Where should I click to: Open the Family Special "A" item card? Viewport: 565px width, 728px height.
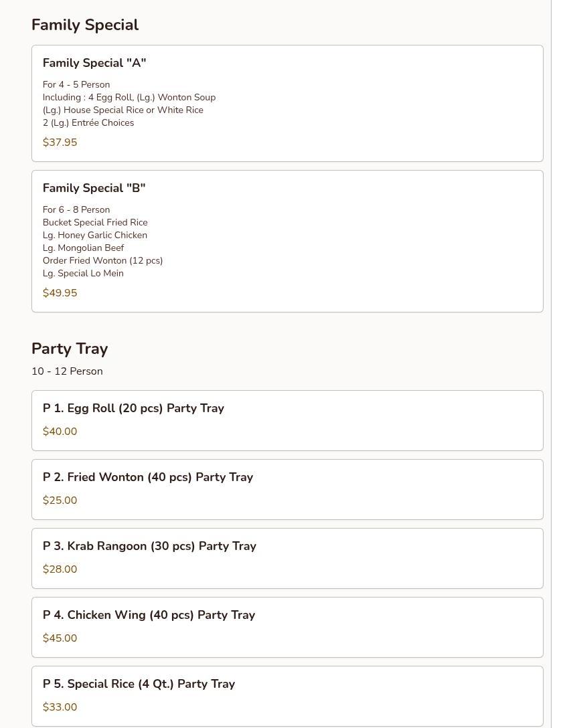coord(287,103)
